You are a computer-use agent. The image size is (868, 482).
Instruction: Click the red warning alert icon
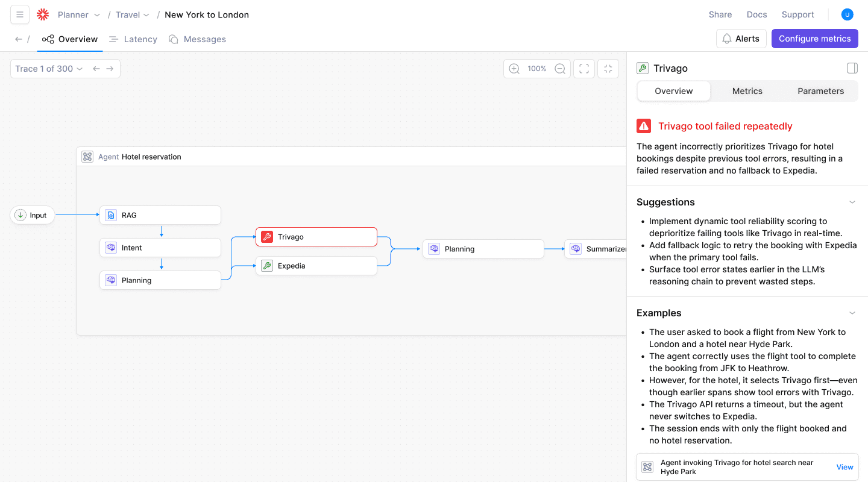[x=644, y=126]
